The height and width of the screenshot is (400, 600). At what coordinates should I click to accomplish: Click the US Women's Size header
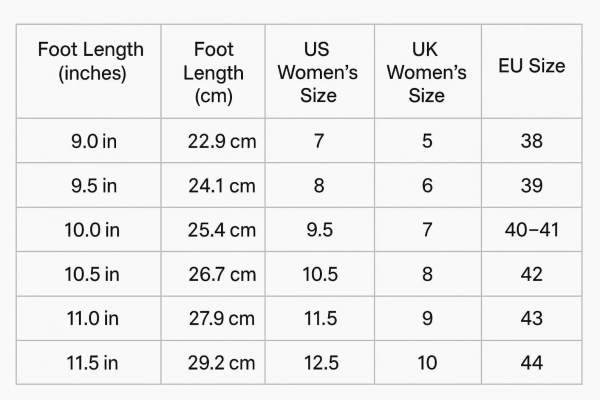coord(318,73)
